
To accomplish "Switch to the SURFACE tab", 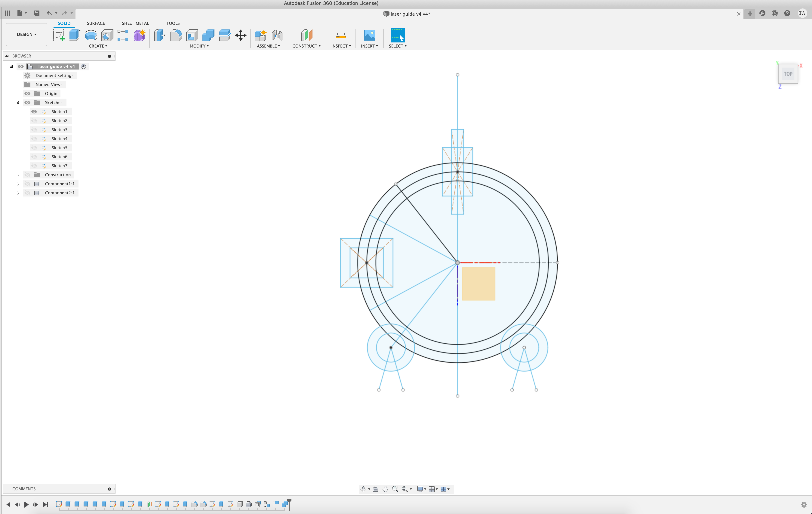I will [x=96, y=23].
